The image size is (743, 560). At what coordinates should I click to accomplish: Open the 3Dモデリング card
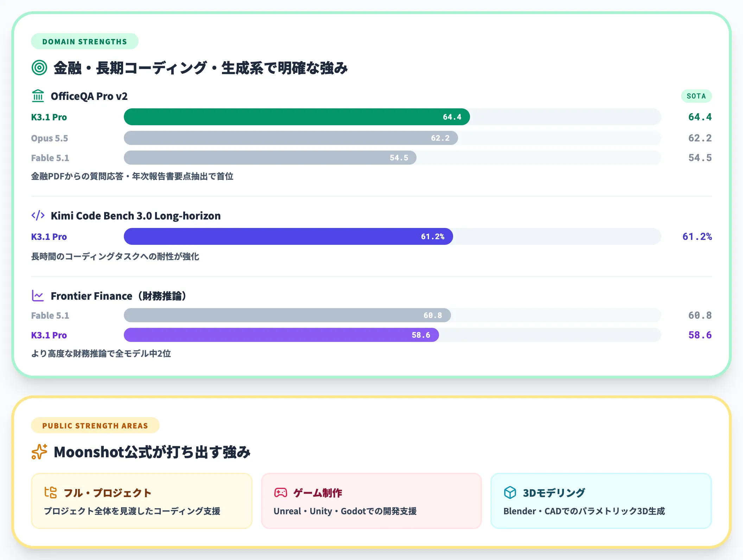[601, 501]
